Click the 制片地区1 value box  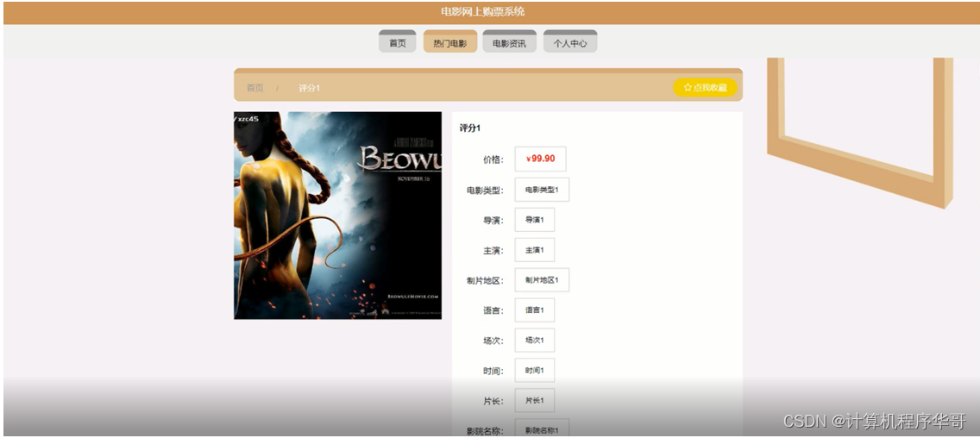pos(542,280)
